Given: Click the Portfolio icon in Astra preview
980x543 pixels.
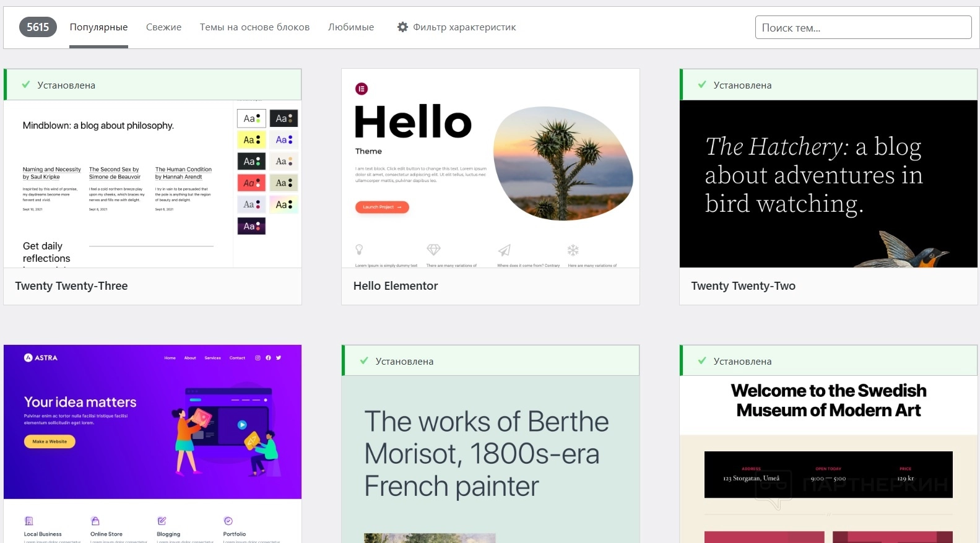Looking at the screenshot, I should click(x=228, y=521).
